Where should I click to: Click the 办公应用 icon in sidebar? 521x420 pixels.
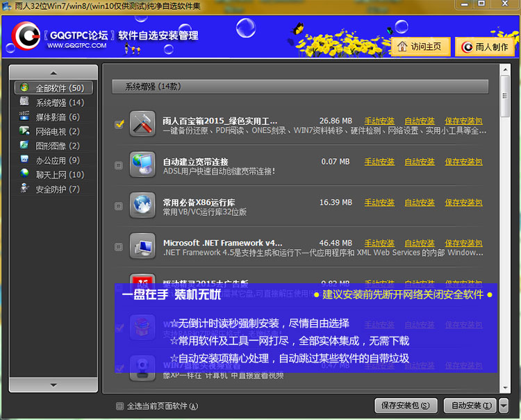[25, 160]
